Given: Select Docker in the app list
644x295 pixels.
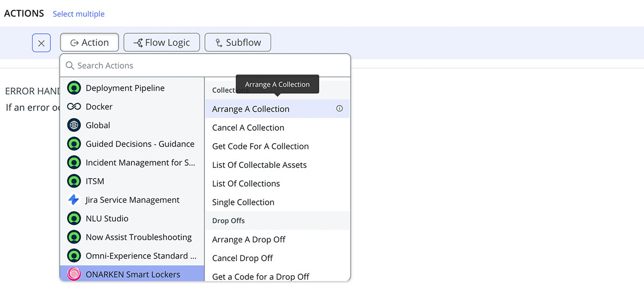Looking at the screenshot, I should (x=132, y=107).
